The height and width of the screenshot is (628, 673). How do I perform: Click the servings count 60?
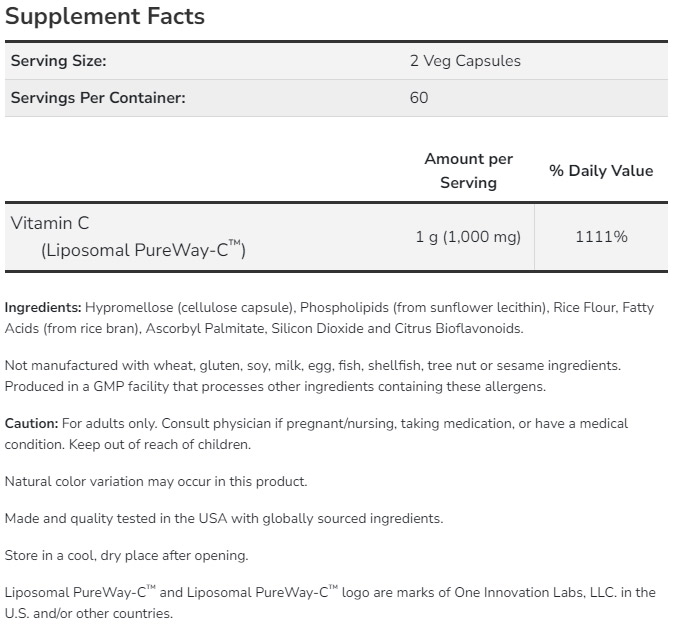[x=419, y=98]
